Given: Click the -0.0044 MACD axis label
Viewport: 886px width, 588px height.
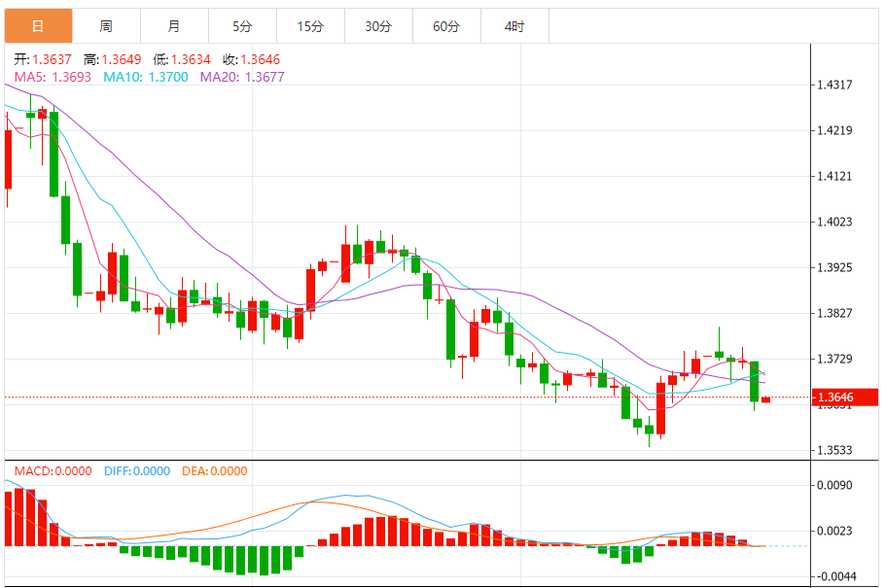Looking at the screenshot, I should [834, 576].
